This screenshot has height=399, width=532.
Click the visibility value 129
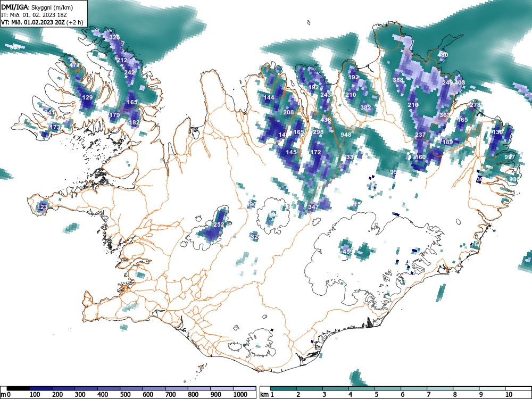[x=88, y=97]
